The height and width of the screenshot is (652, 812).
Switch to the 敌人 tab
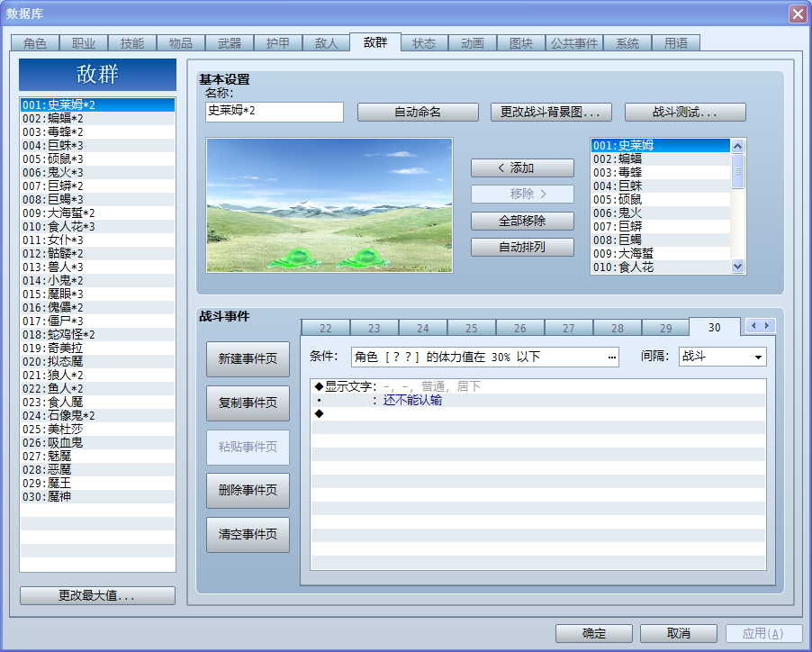coord(326,43)
